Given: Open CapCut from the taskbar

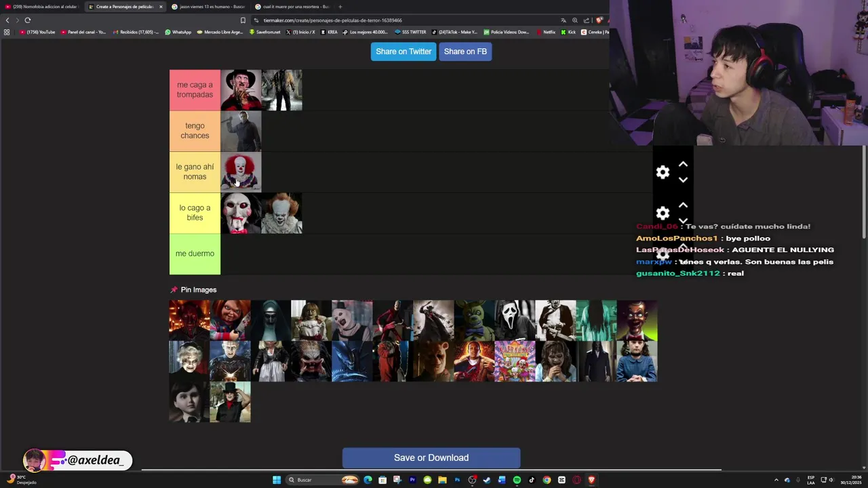Looking at the screenshot, I should point(561,480).
